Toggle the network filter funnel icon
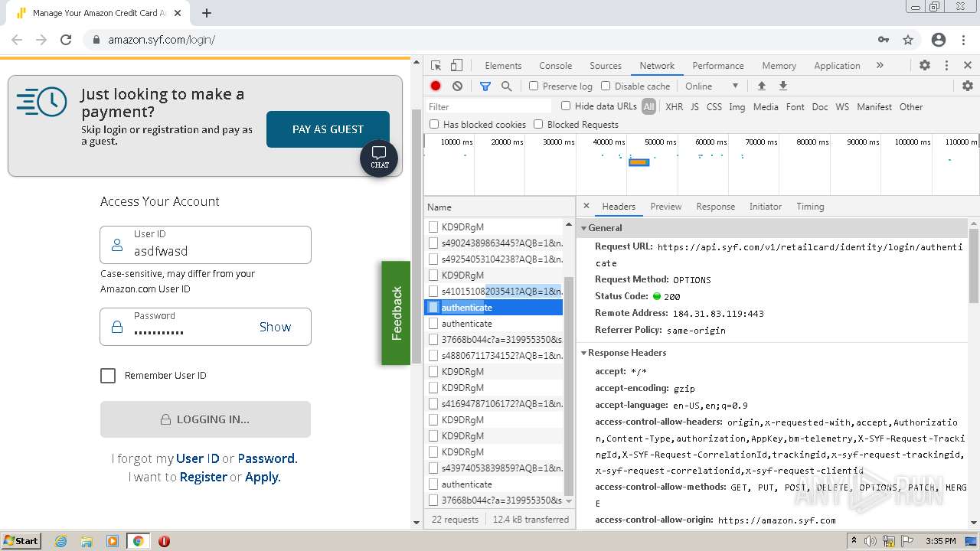 pos(485,86)
